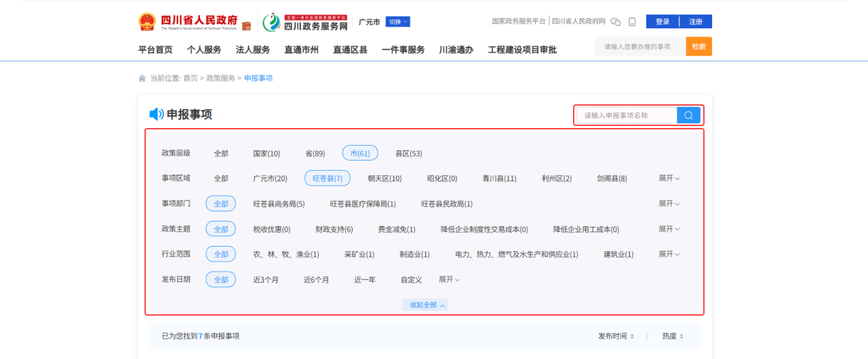
Task: Click the 请输入申报事项名称 input field
Action: point(627,115)
